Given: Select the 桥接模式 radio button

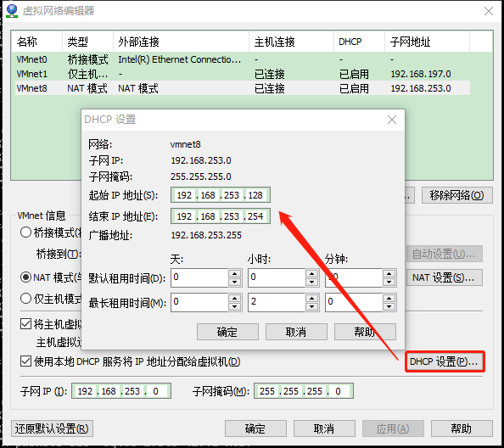Looking at the screenshot, I should [25, 232].
